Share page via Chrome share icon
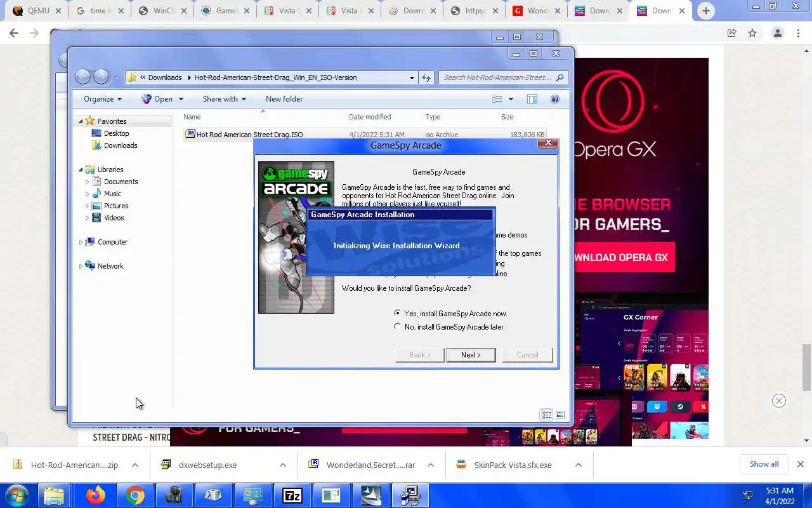This screenshot has height=508, width=812. [731, 33]
